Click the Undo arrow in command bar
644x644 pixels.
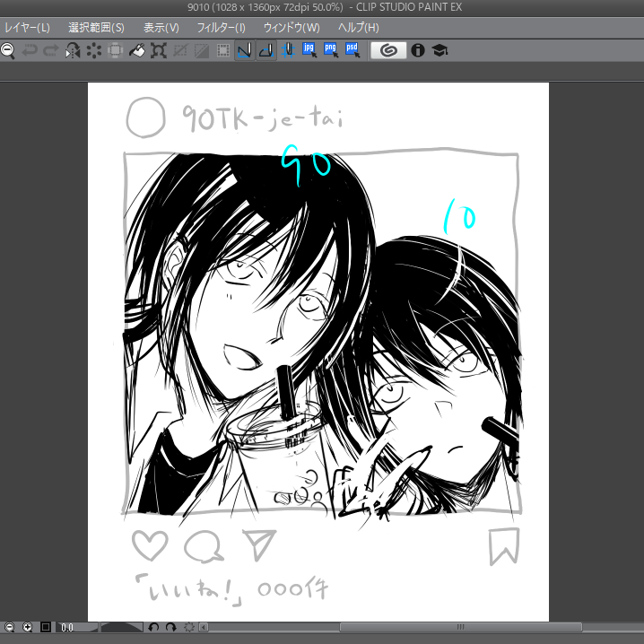pyautogui.click(x=30, y=51)
